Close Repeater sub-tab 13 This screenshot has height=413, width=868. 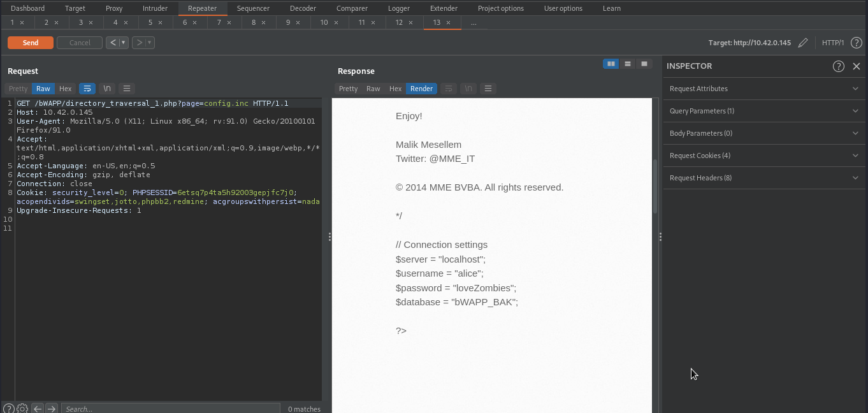click(448, 22)
